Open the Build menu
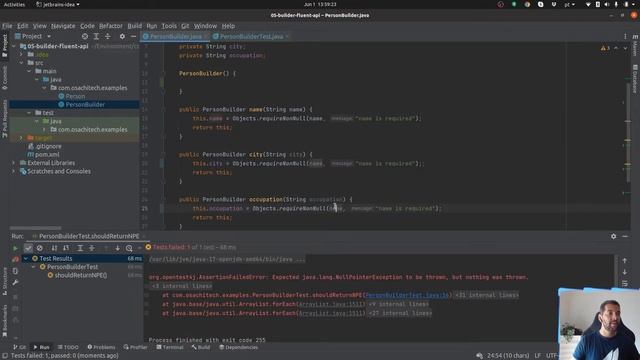This screenshot has width=640, height=360. (x=135, y=26)
